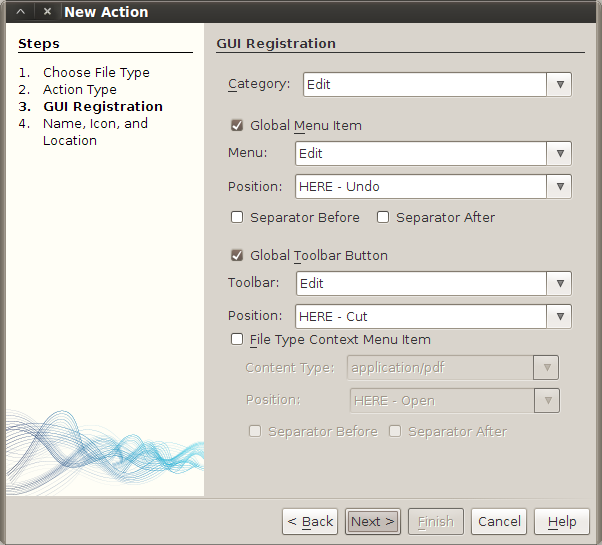Open Help for this wizard
The image size is (602, 545).
coord(562,521)
